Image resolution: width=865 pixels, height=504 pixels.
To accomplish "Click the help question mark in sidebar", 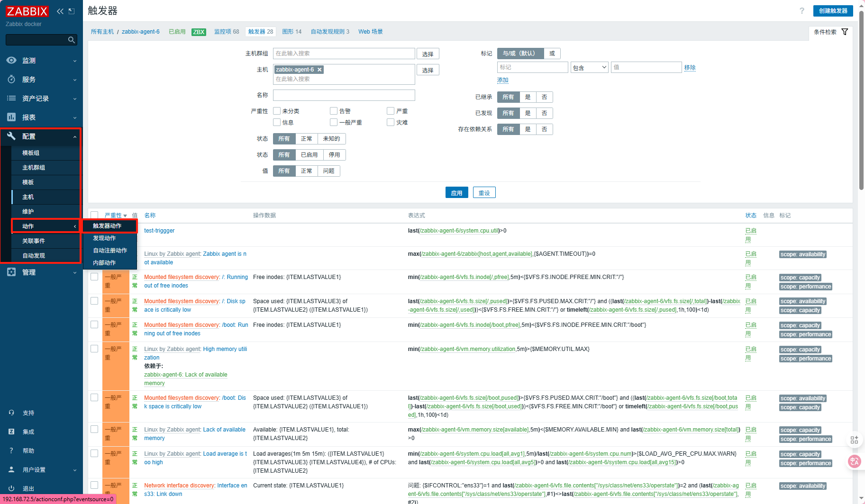I will coord(11,450).
